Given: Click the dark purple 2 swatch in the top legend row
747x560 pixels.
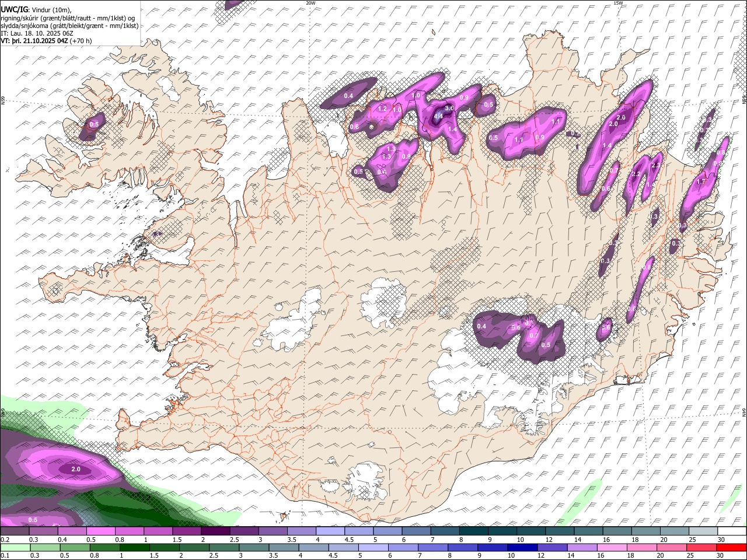Looking at the screenshot, I should 215,531.
